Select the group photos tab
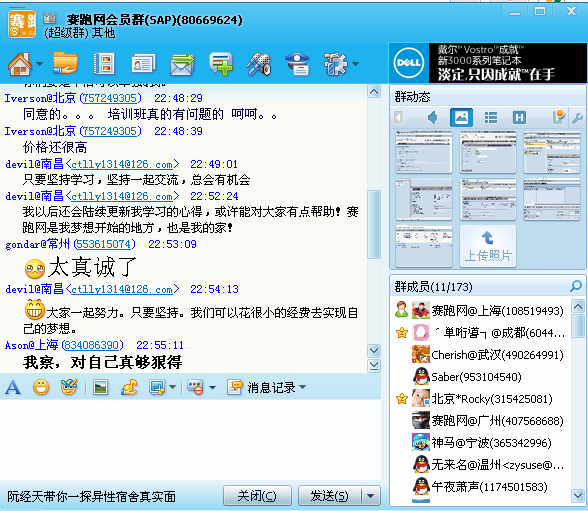The image size is (588, 511). click(x=461, y=118)
